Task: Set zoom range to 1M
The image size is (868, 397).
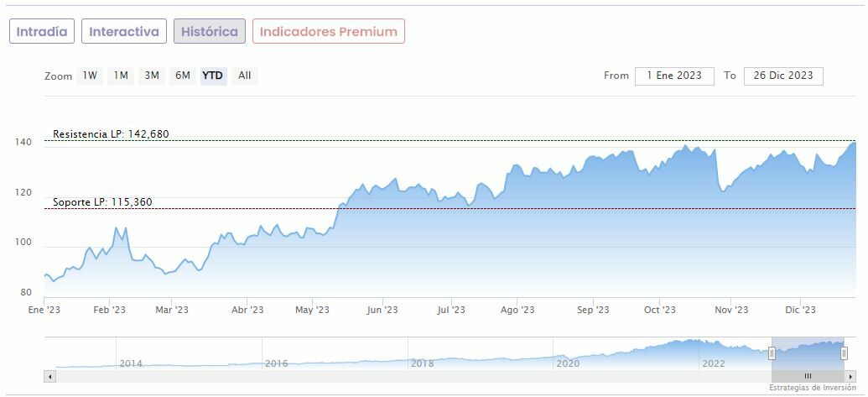Action: 121,76
